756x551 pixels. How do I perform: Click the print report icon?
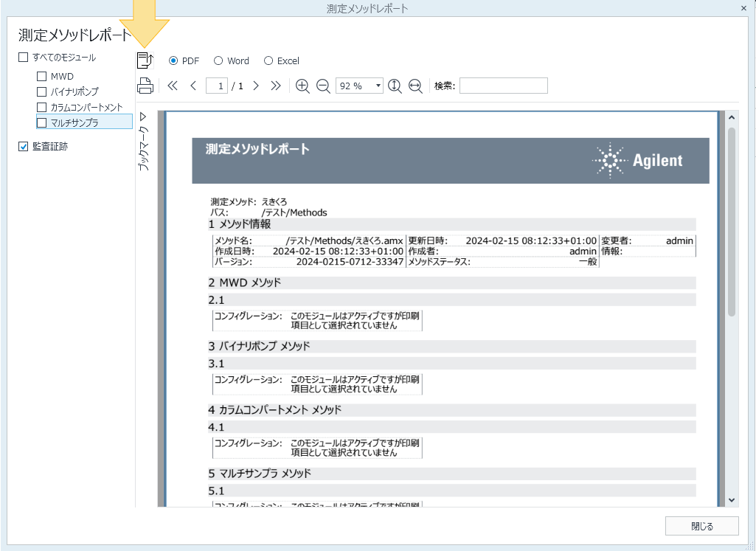[145, 86]
